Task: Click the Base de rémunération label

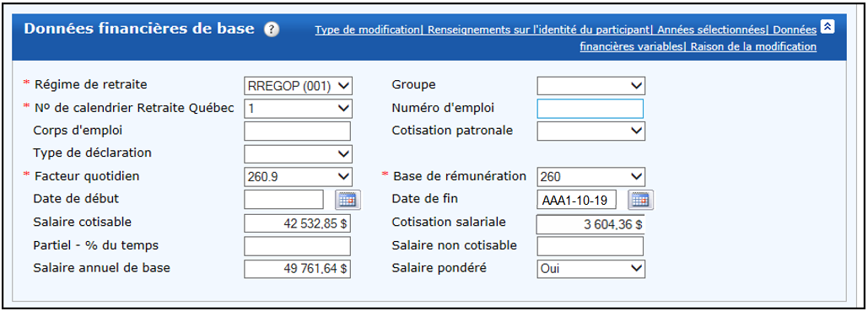Action: pos(460,176)
